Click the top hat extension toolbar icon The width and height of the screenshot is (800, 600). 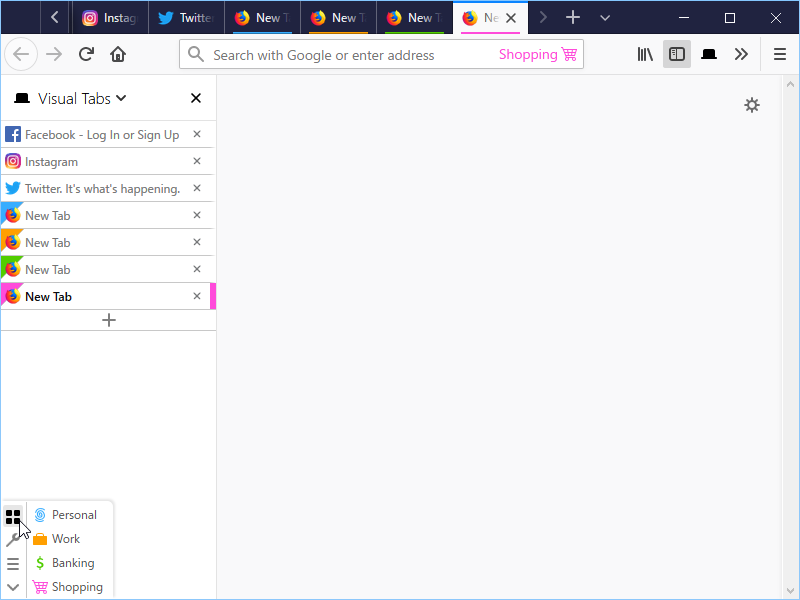[x=709, y=54]
